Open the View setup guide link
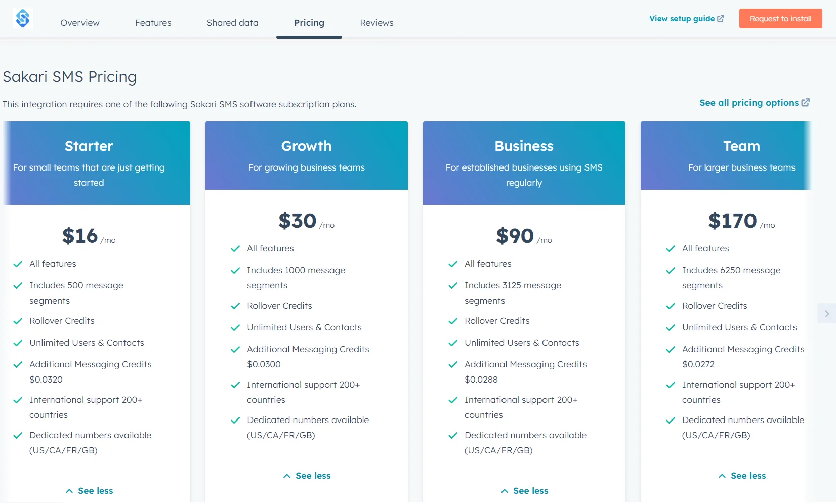Viewport: 836px width, 504px height. tap(682, 18)
